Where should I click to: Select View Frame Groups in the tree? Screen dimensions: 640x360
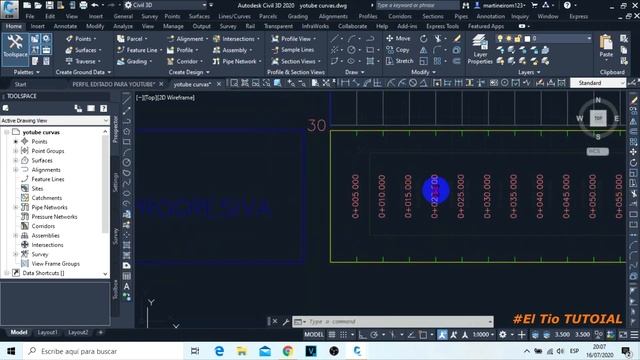[56, 264]
